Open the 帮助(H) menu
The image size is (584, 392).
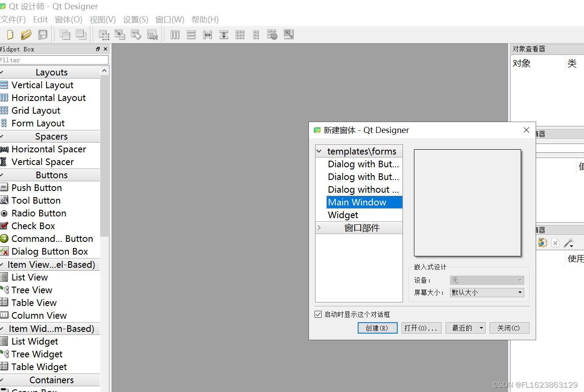pyautogui.click(x=205, y=20)
